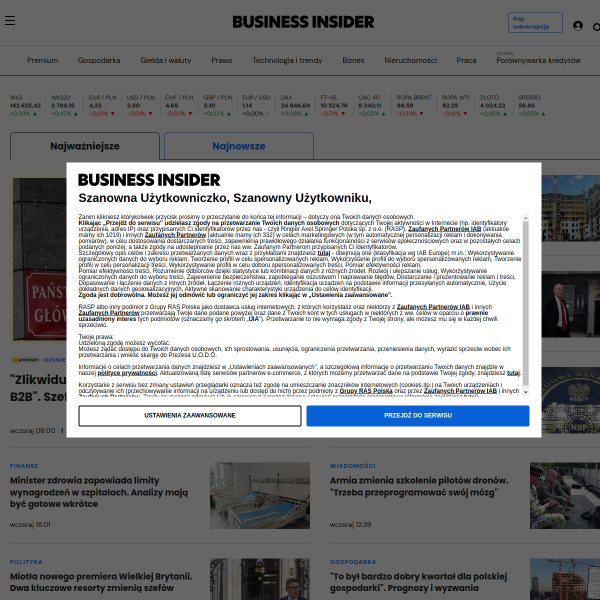Click the consent text scrollbar down arrow
Image resolution: width=600 pixels, height=600 pixels.
pos(525,392)
